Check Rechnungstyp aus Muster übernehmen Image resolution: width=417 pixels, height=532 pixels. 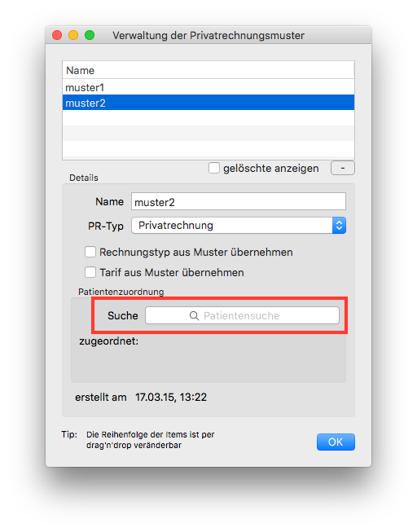pyautogui.click(x=90, y=252)
